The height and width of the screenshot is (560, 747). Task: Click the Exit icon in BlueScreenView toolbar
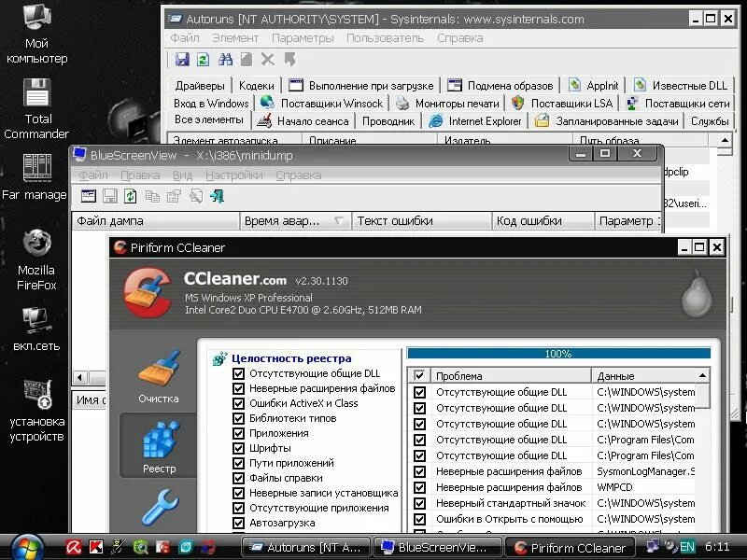(218, 196)
